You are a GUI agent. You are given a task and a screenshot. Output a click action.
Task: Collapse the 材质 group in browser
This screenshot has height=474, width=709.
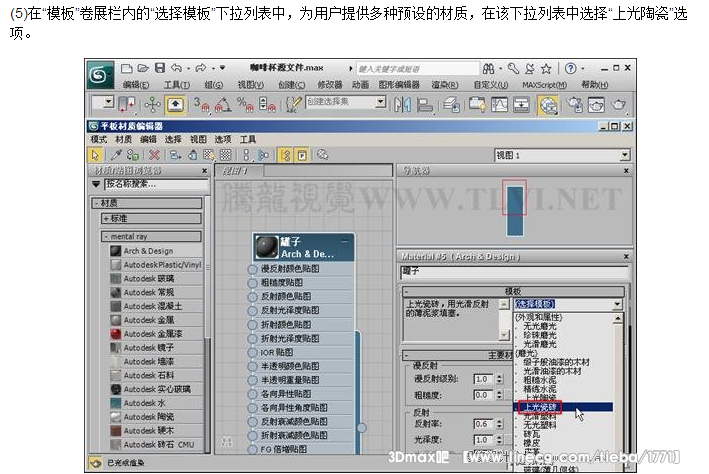point(147,203)
